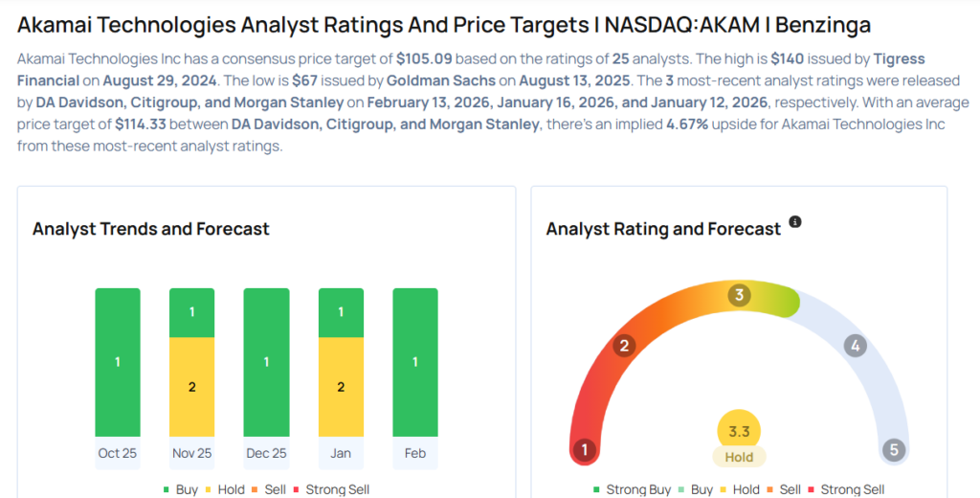
Task: Click gauge marker number 1
Action: 584,449
